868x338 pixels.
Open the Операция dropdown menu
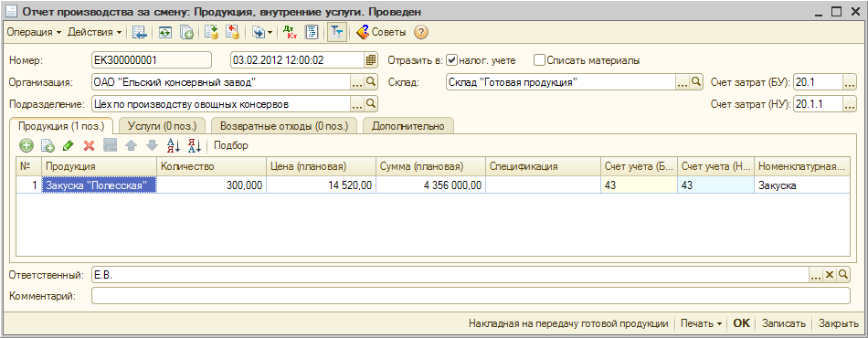coord(34,33)
